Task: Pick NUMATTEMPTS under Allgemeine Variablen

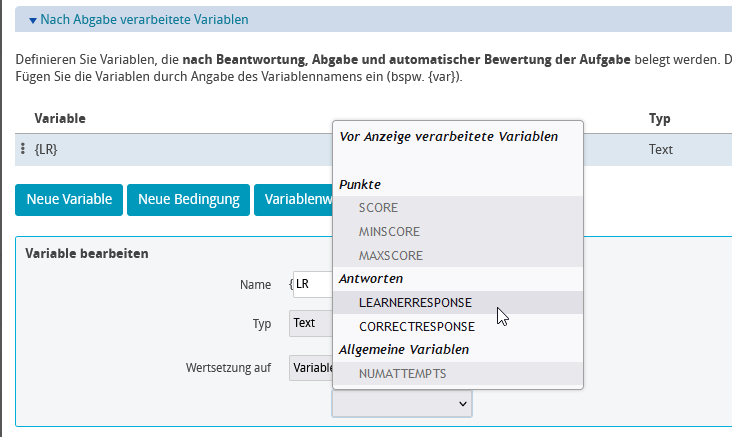Action: coord(402,373)
